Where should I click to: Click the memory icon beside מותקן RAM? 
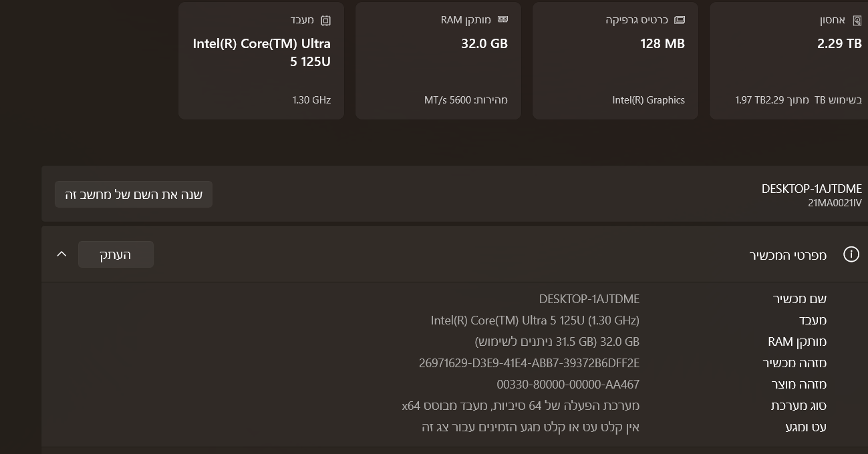pos(502,20)
